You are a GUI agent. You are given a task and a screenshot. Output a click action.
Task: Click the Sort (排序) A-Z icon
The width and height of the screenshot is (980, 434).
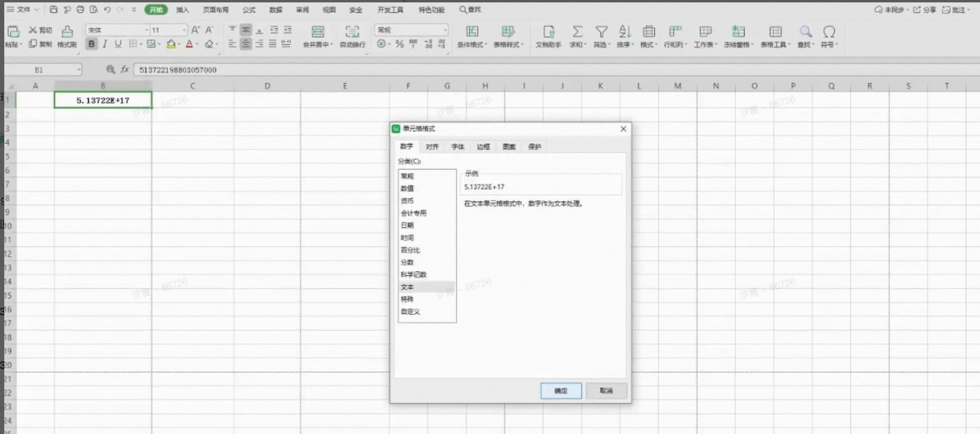(x=624, y=32)
